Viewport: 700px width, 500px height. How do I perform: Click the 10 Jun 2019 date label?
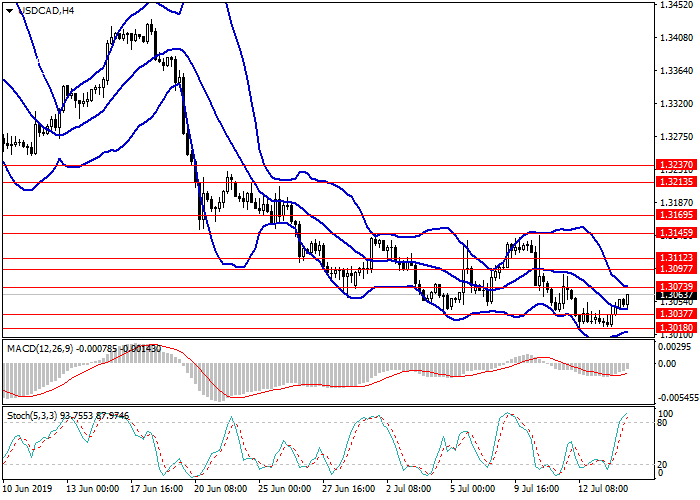[x=26, y=490]
